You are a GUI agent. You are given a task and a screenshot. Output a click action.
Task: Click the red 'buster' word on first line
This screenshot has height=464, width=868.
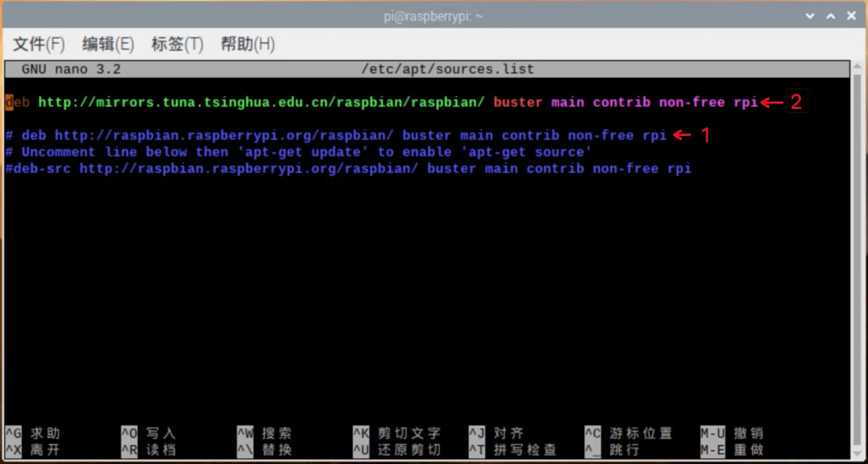pos(518,102)
